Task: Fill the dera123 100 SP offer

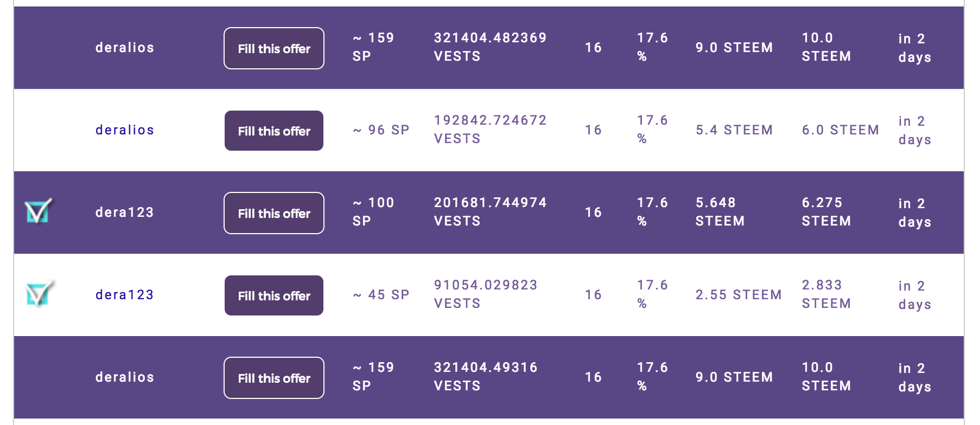Action: pyautogui.click(x=274, y=213)
